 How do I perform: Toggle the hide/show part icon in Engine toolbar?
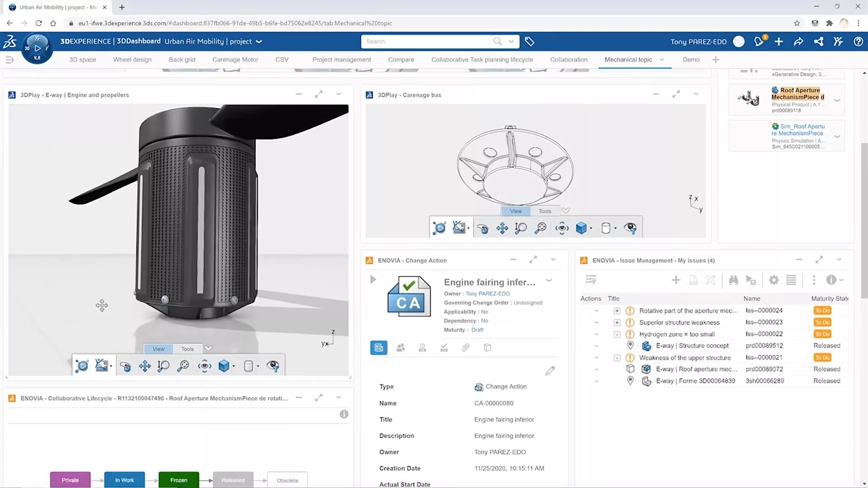[x=273, y=365]
